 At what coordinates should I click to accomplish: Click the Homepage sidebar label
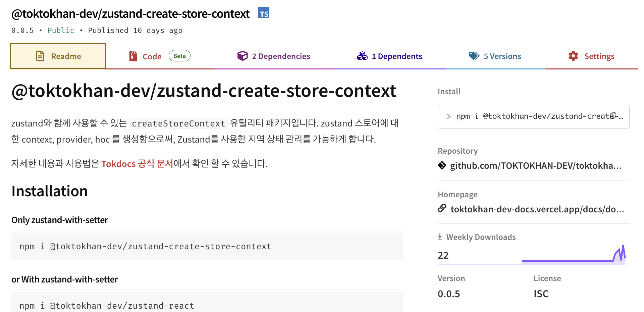click(x=458, y=195)
